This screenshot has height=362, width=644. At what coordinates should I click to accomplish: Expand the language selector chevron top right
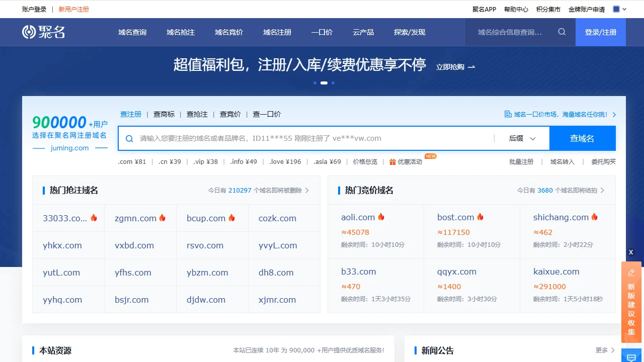[624, 9]
